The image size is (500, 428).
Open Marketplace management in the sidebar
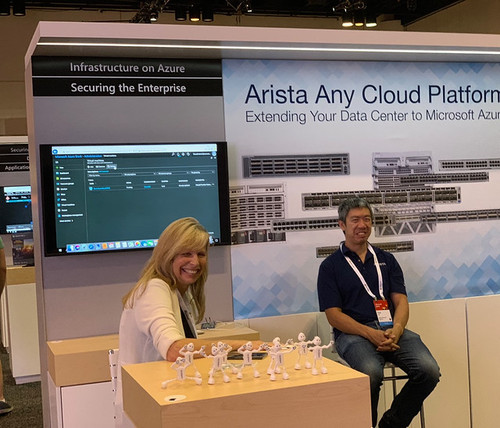(70, 215)
